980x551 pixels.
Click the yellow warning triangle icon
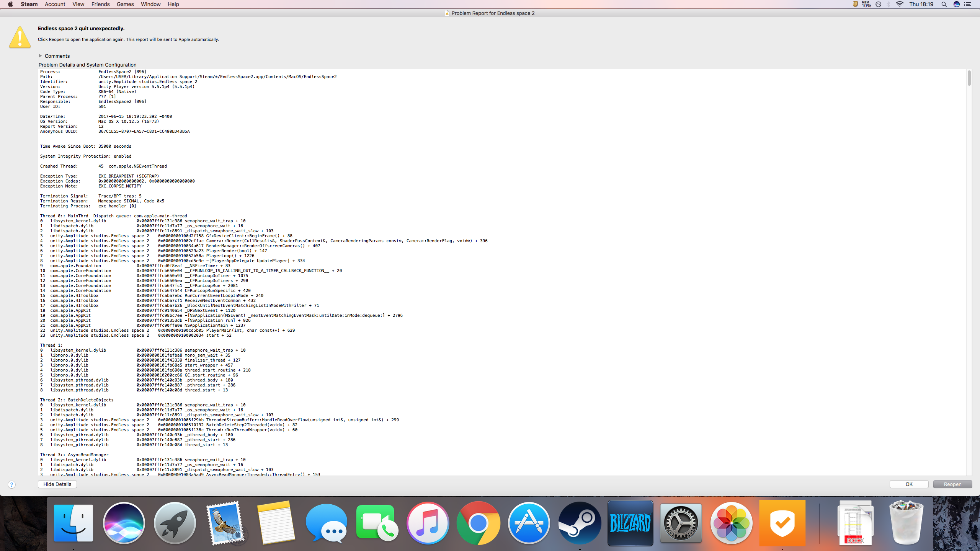pos(20,37)
